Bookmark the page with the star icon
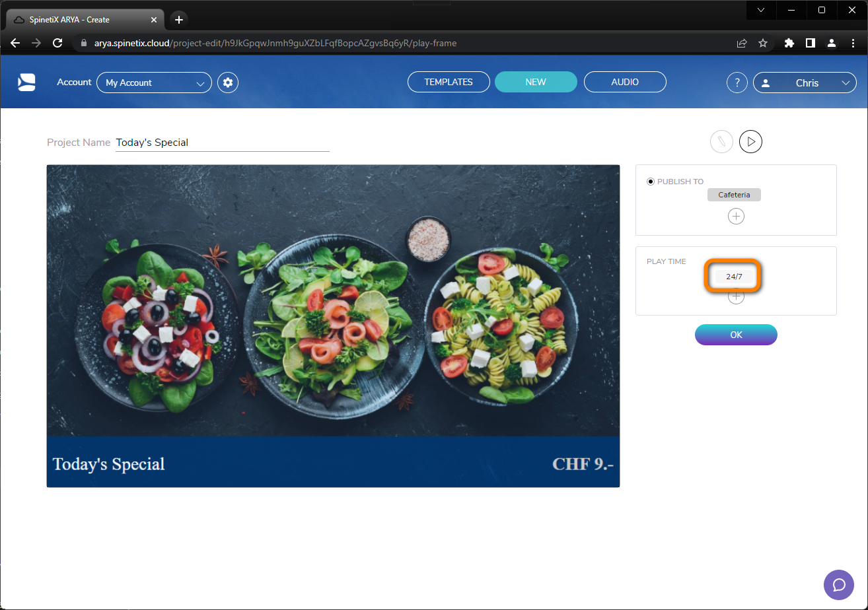The image size is (868, 610). 763,42
